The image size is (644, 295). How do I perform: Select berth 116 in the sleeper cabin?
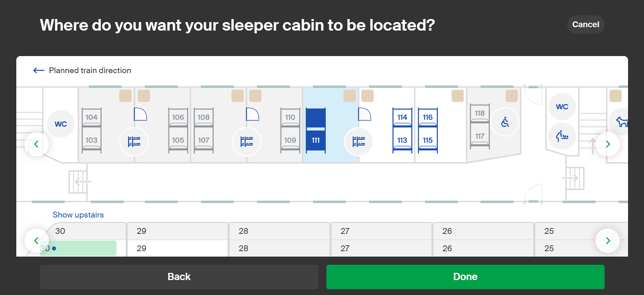click(428, 117)
